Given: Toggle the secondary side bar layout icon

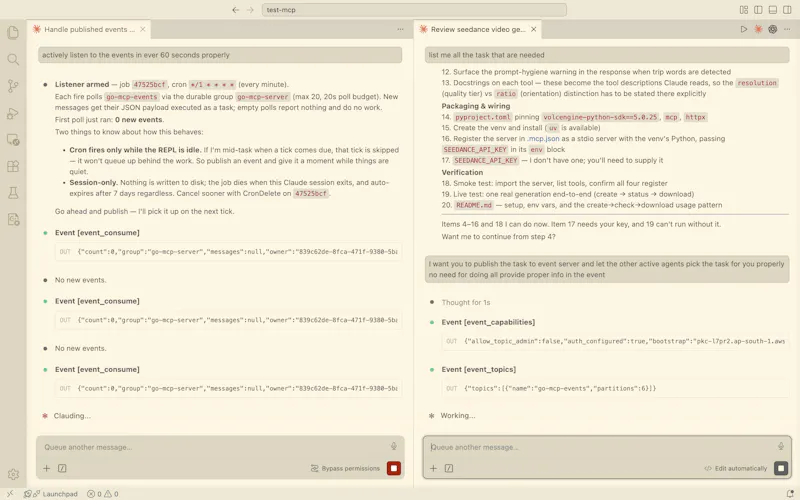Looking at the screenshot, I should 787,10.
